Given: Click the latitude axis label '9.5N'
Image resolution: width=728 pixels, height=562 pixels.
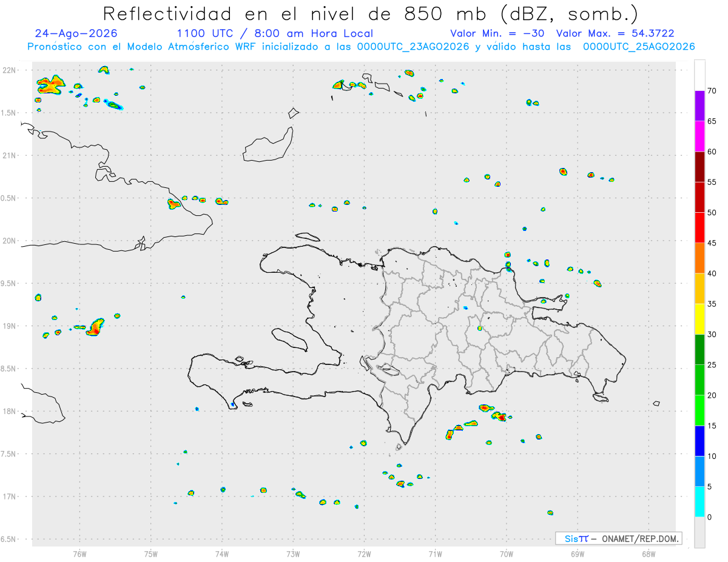Looking at the screenshot, I should [9, 283].
